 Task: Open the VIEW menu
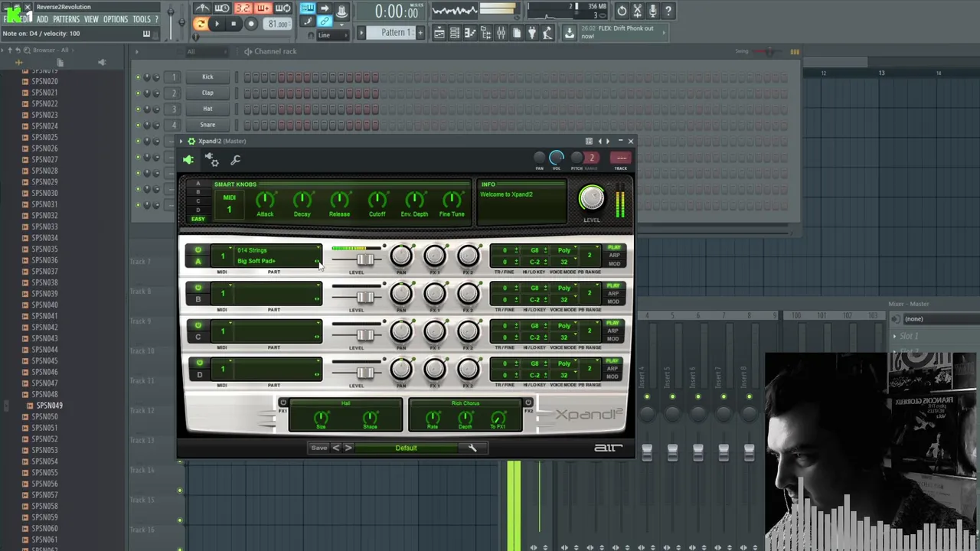91,19
